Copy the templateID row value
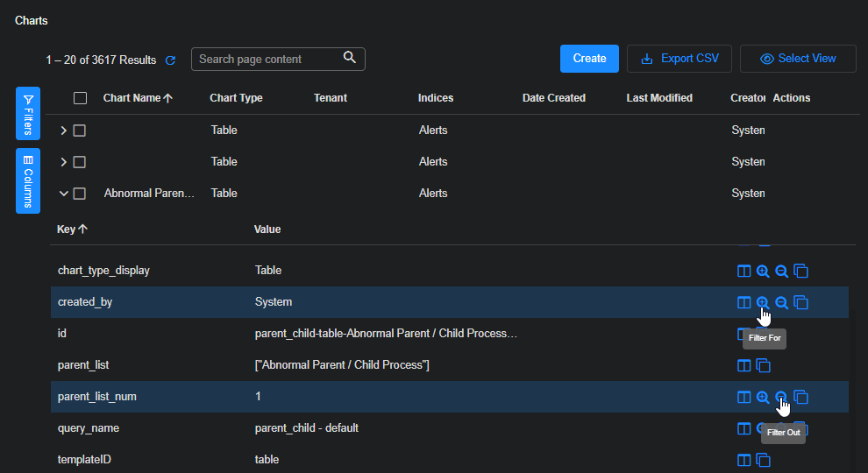 click(x=763, y=461)
